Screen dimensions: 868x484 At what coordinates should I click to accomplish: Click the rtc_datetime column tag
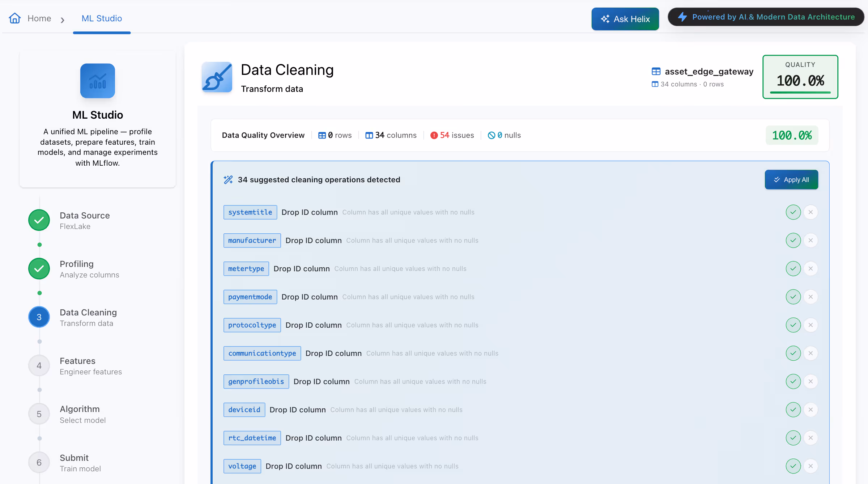(x=252, y=438)
